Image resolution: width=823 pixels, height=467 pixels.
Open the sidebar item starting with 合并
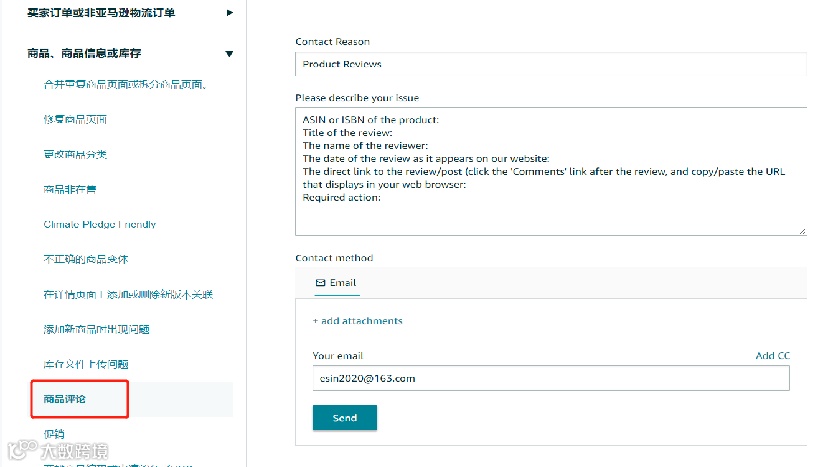pos(124,84)
